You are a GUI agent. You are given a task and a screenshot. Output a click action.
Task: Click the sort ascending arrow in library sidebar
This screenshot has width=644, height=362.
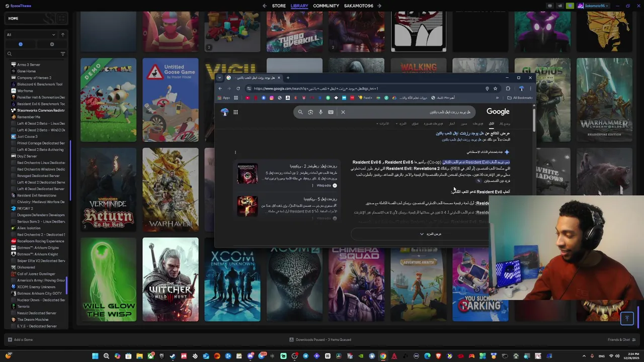pyautogui.click(x=63, y=35)
